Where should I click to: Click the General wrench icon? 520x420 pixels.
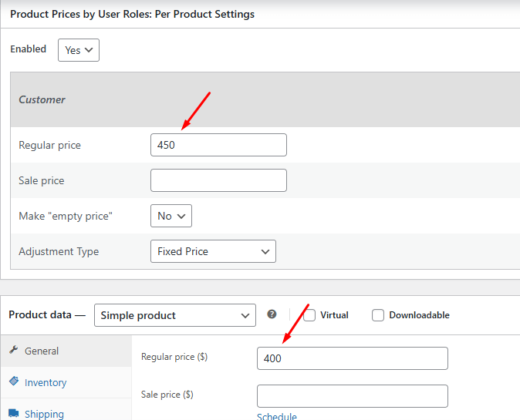[x=14, y=351]
